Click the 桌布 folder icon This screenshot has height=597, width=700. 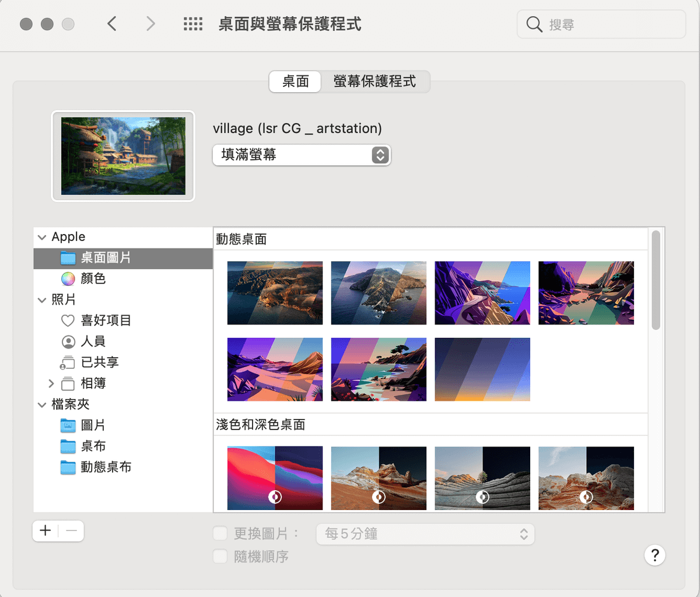tap(68, 446)
